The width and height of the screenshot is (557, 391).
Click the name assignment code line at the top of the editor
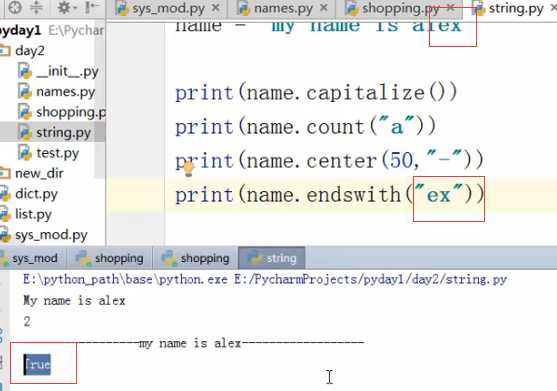point(318,26)
